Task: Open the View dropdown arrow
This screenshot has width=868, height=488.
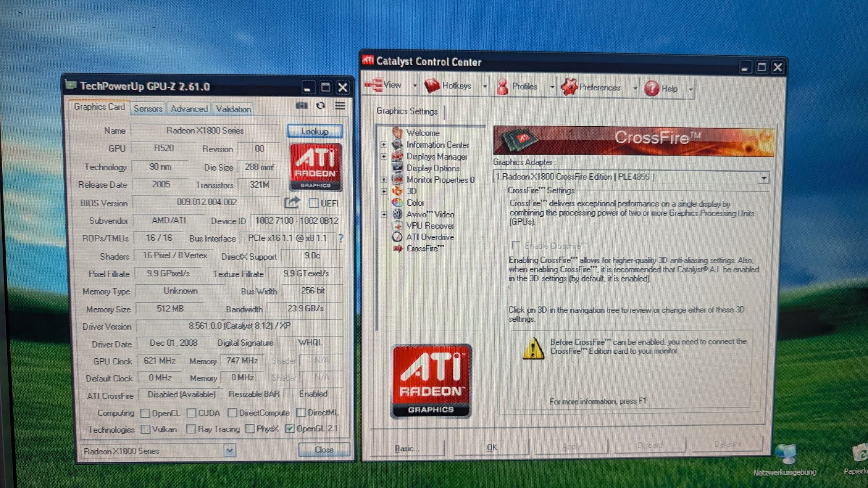Action: 415,85
